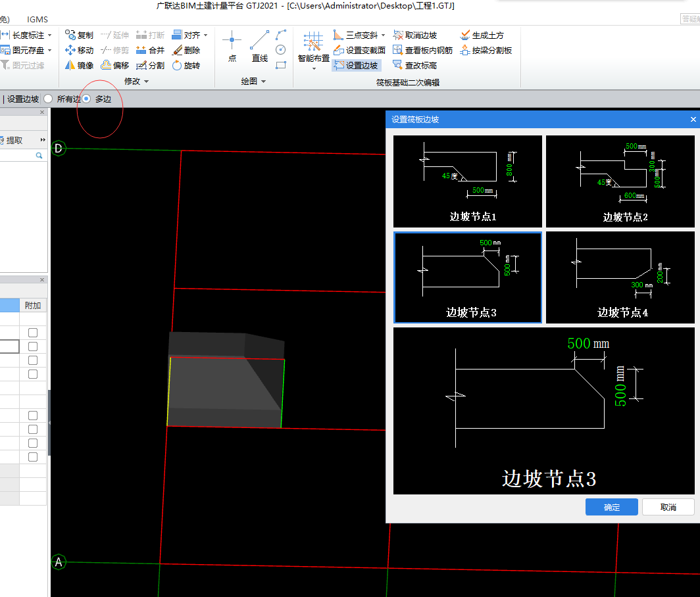
Task: Choose 边坡节点1 thumbnail
Action: [467, 181]
